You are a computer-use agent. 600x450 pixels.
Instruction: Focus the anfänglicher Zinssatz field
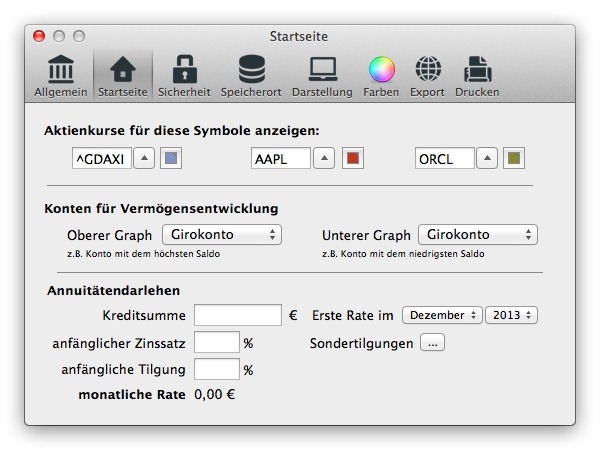pyautogui.click(x=217, y=342)
